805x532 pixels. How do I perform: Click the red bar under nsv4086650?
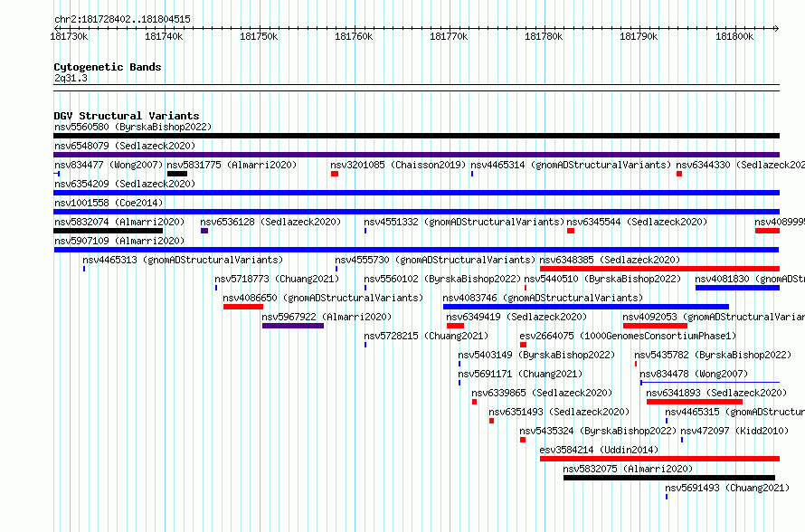coord(243,307)
